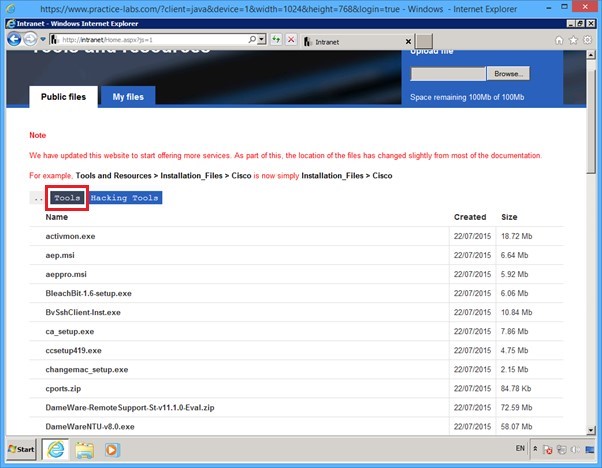The height and width of the screenshot is (468, 602).
Task: Go up via the '..' folder link
Action: 38,198
